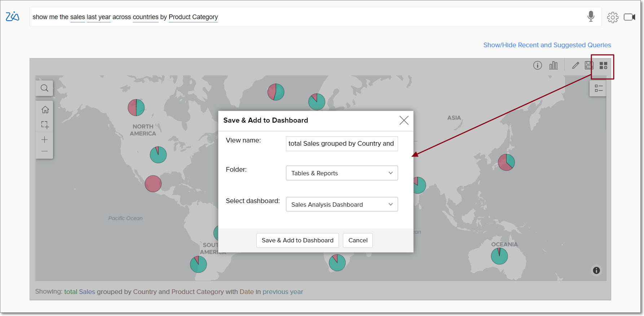Click the video camera icon

(x=629, y=17)
